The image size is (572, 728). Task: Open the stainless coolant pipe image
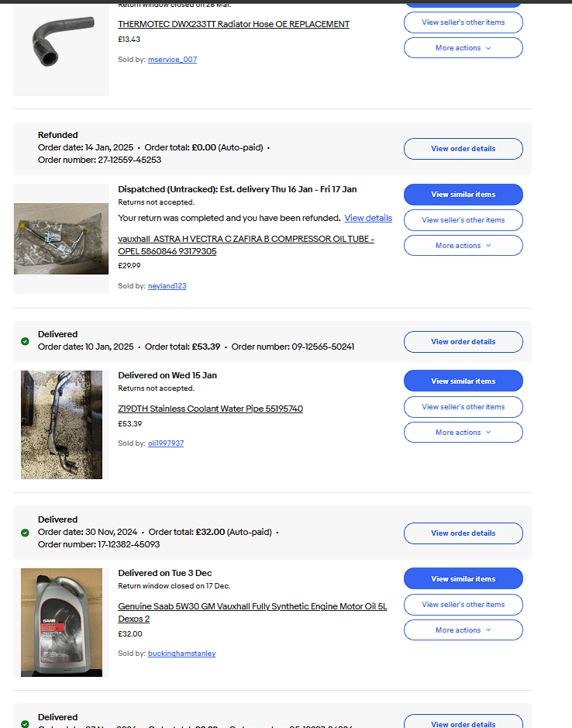[61, 425]
